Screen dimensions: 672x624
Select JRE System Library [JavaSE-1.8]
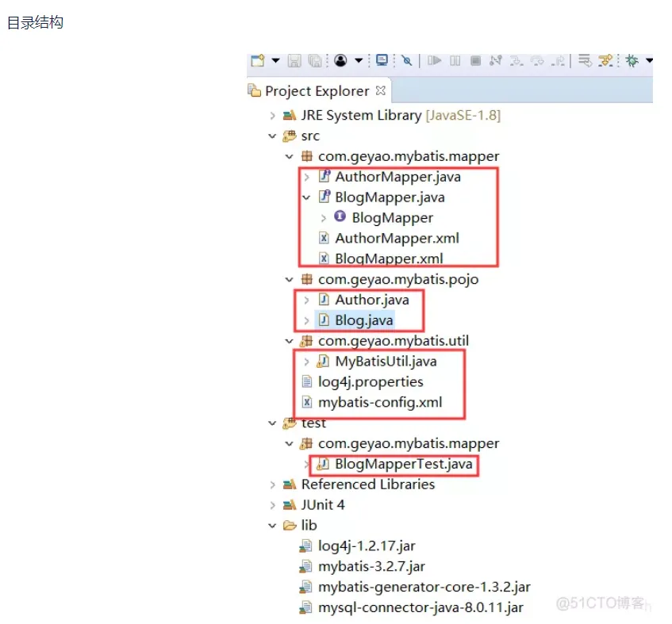(401, 115)
